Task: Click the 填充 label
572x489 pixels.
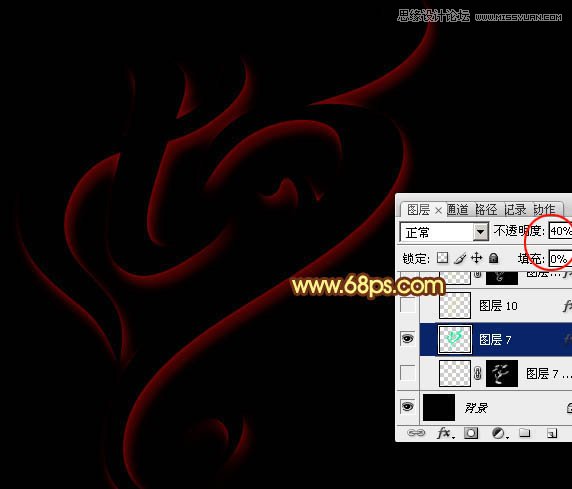Action: (532, 259)
